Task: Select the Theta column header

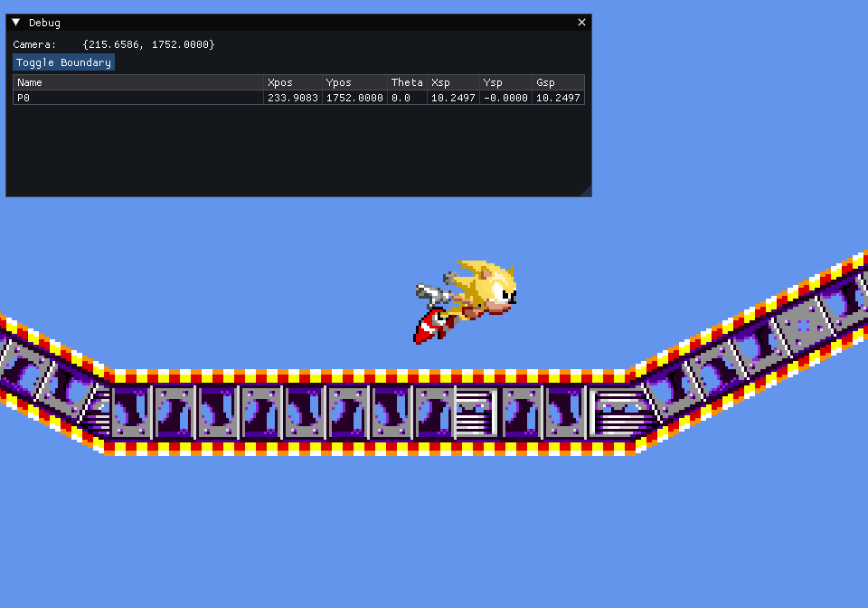Action: pos(407,82)
